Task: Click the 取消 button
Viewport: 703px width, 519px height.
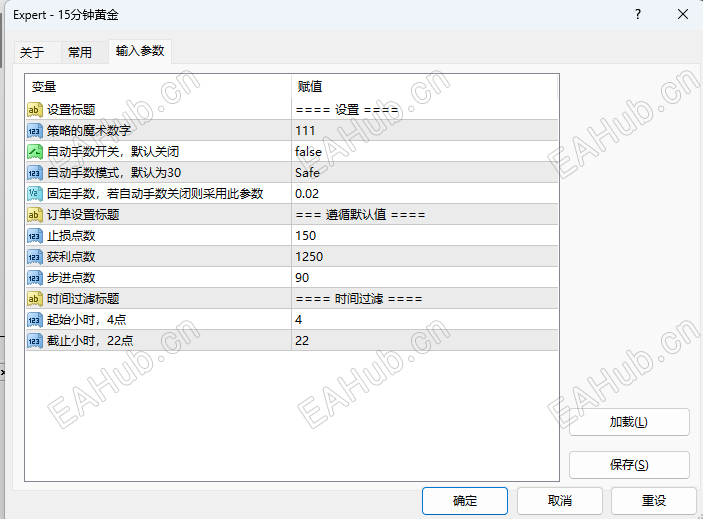Action: coord(560,501)
